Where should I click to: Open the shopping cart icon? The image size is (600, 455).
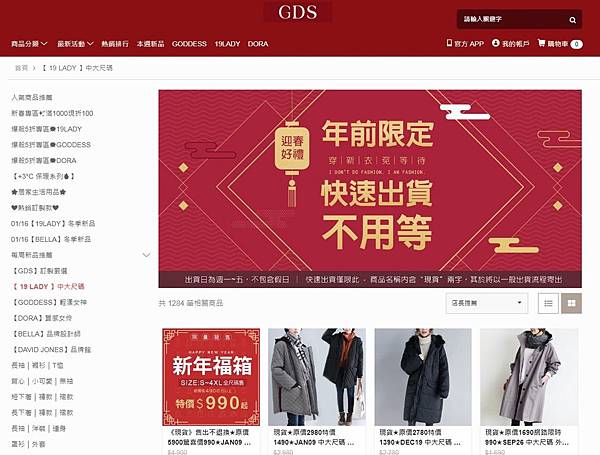pos(541,43)
